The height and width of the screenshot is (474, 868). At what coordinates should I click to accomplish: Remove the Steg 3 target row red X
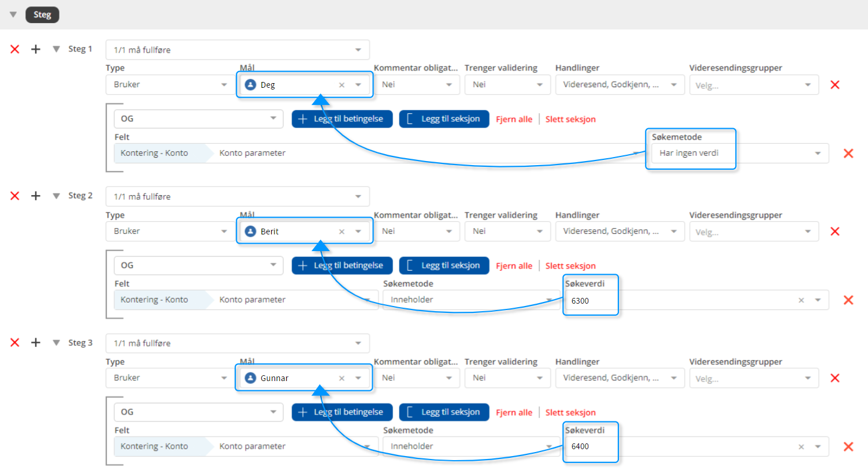tap(835, 378)
